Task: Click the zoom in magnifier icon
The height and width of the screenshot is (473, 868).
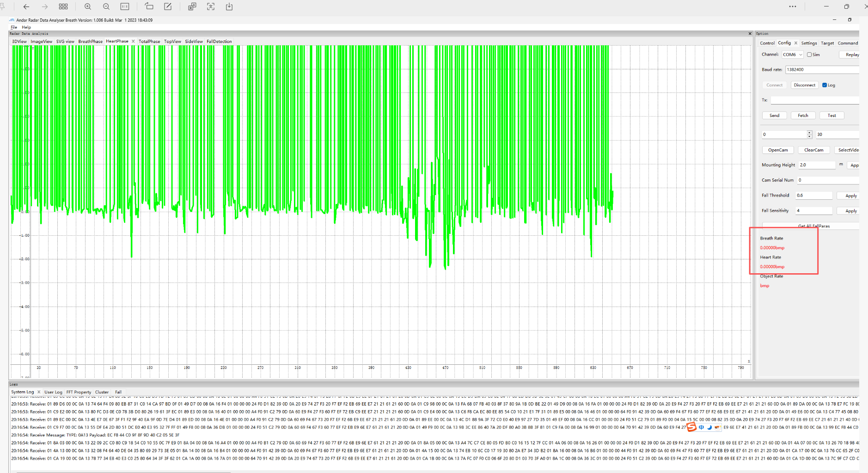Action: click(x=88, y=6)
